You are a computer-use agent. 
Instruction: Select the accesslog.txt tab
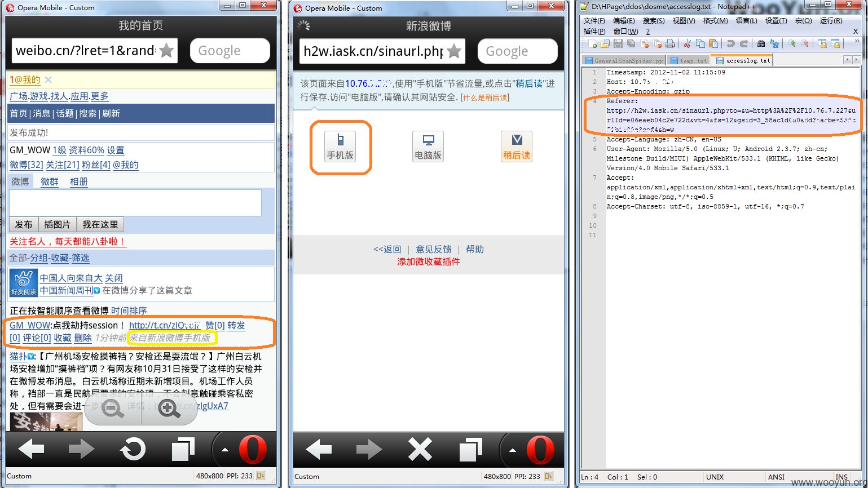click(x=742, y=60)
